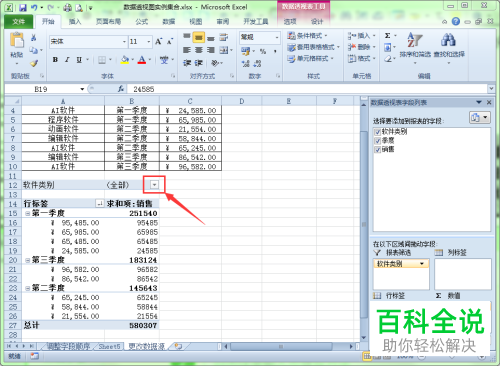500x366 pixels.
Task: Click the 套用表格格式 button
Action: 313,47
